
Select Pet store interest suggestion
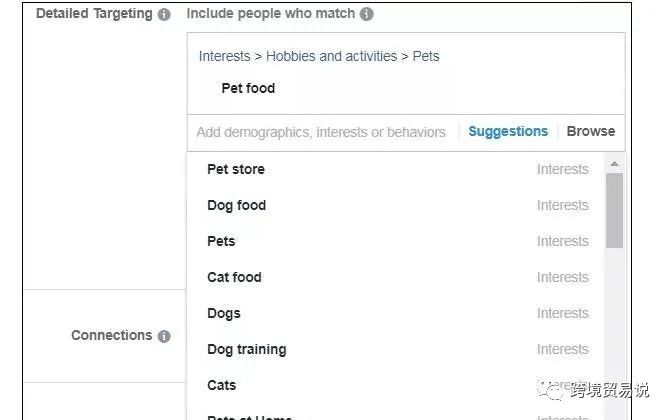point(236,169)
